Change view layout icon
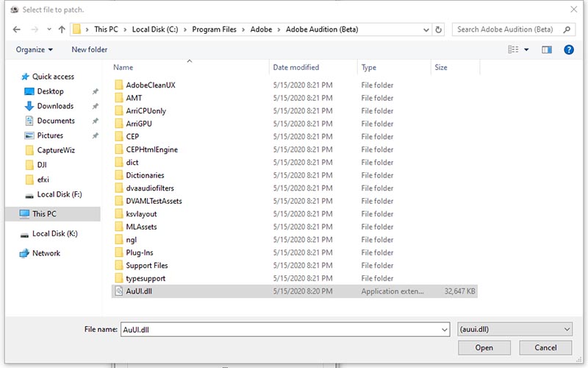This screenshot has height=368, width=588. click(x=513, y=49)
